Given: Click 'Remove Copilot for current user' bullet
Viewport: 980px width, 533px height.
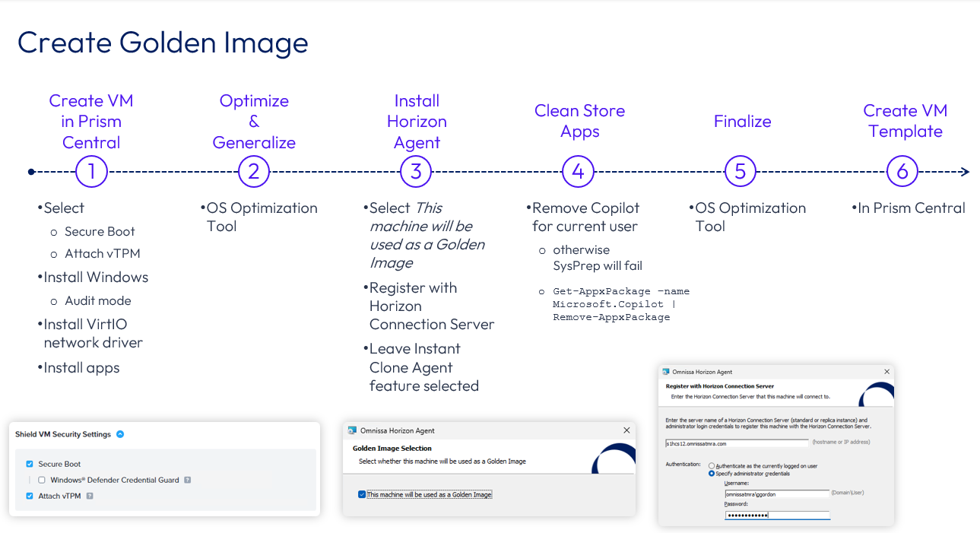Looking at the screenshot, I should coord(584,217).
